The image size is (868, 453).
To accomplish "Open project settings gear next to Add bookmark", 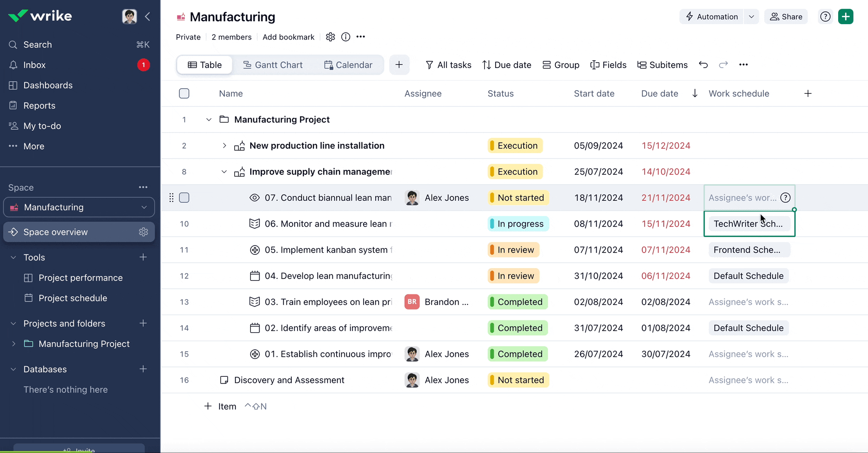I will click(x=331, y=37).
